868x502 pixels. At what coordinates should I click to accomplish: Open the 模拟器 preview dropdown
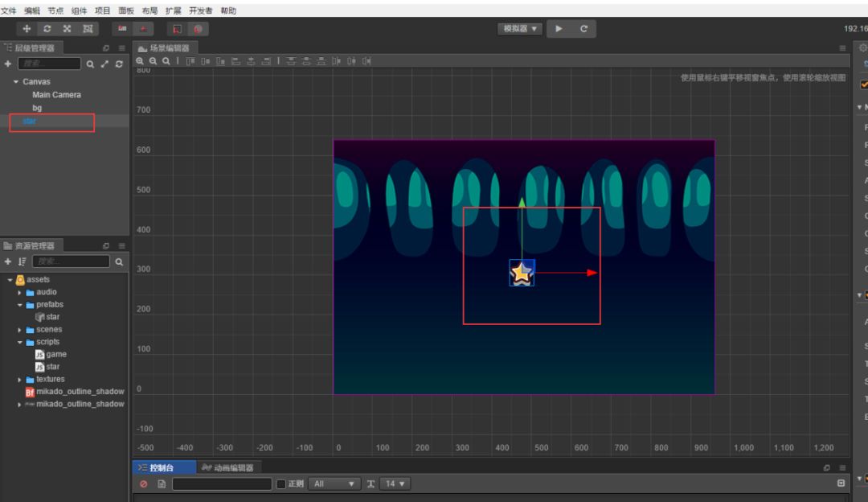pos(520,29)
